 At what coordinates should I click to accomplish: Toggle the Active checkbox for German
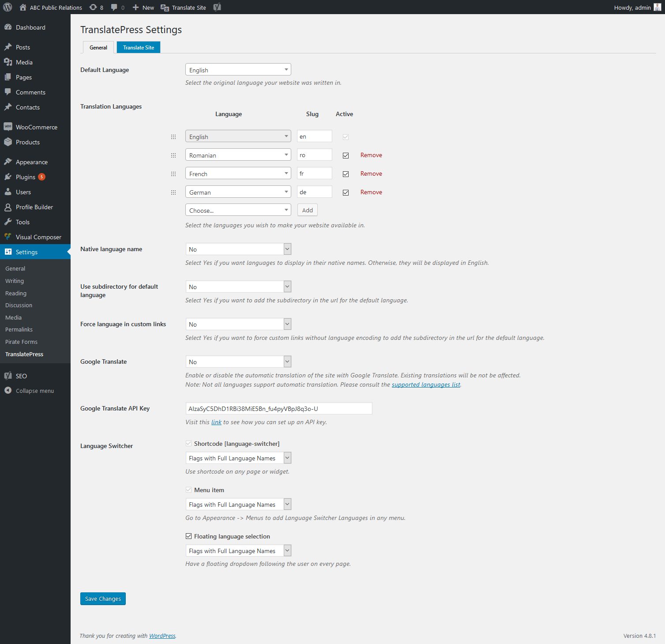(346, 192)
